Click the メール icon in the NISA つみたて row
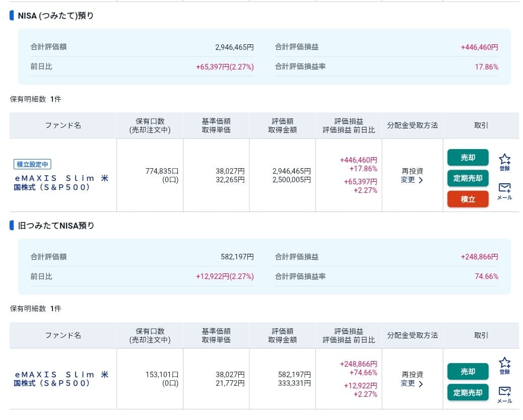 pyautogui.click(x=504, y=191)
